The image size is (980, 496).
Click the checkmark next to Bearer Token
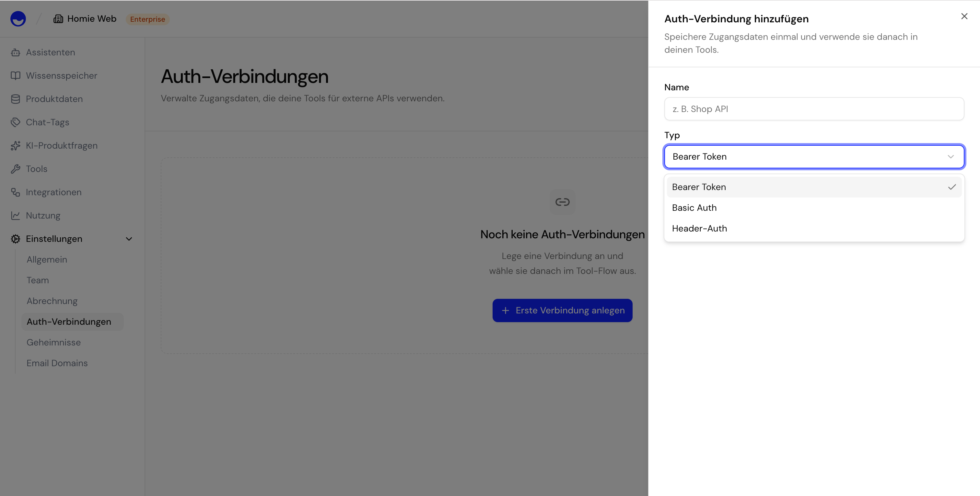click(x=952, y=187)
